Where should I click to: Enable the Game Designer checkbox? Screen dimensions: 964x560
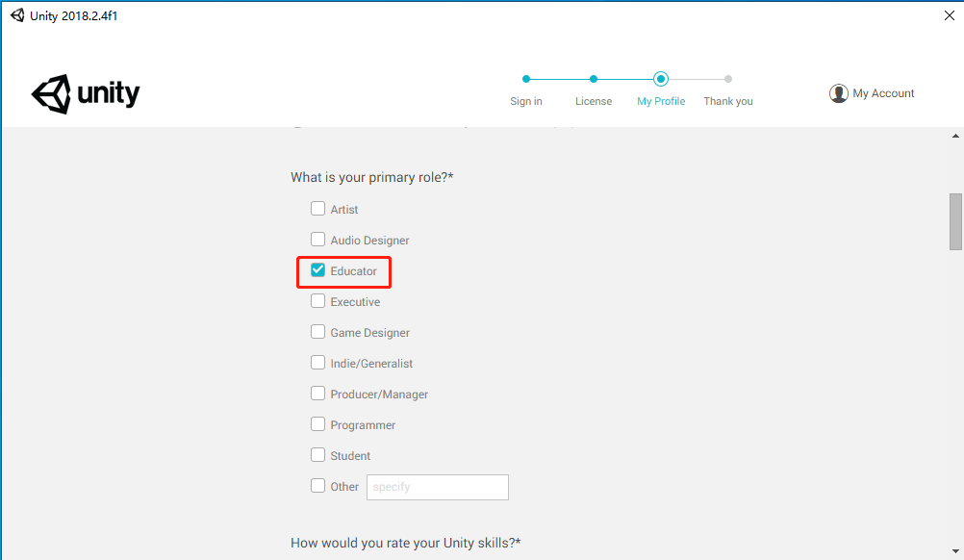317,332
